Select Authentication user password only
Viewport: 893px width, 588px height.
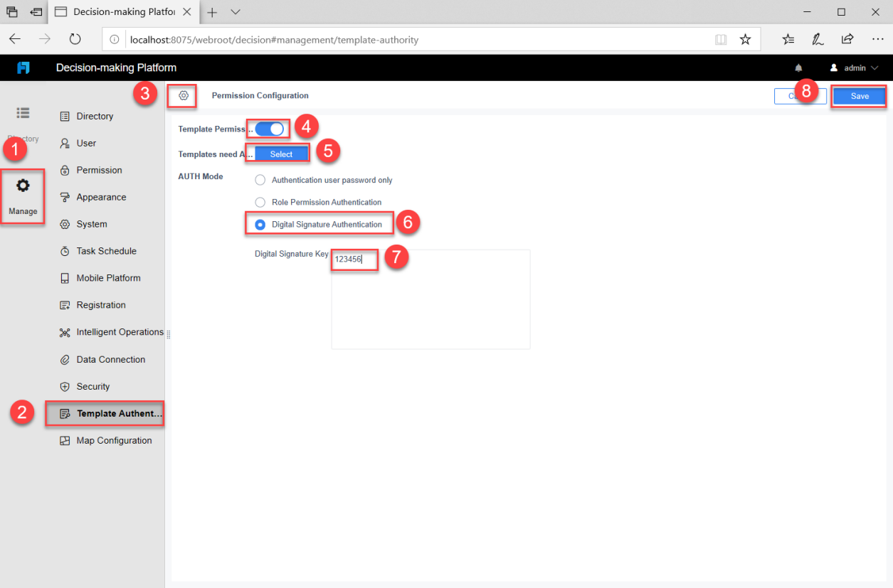(260, 179)
